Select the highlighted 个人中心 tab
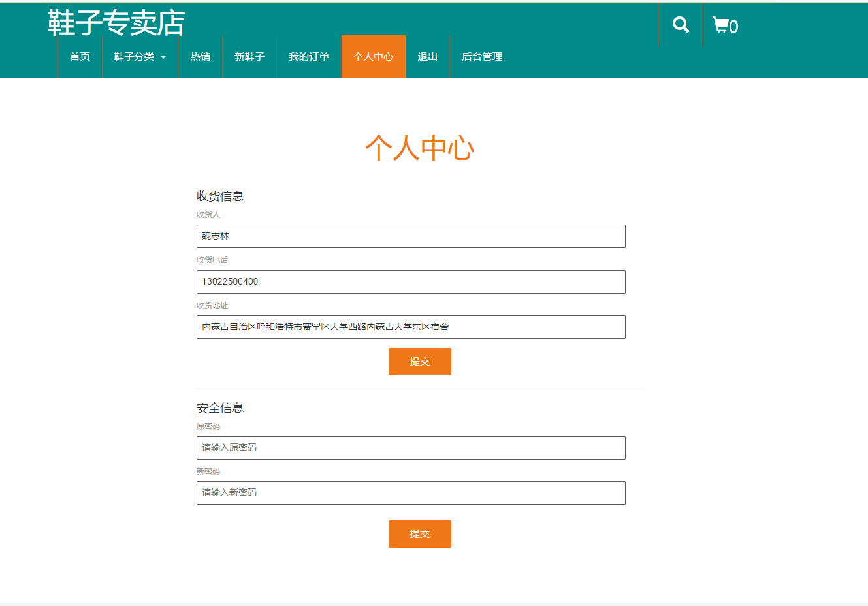The height and width of the screenshot is (606, 868). pyautogui.click(x=373, y=57)
